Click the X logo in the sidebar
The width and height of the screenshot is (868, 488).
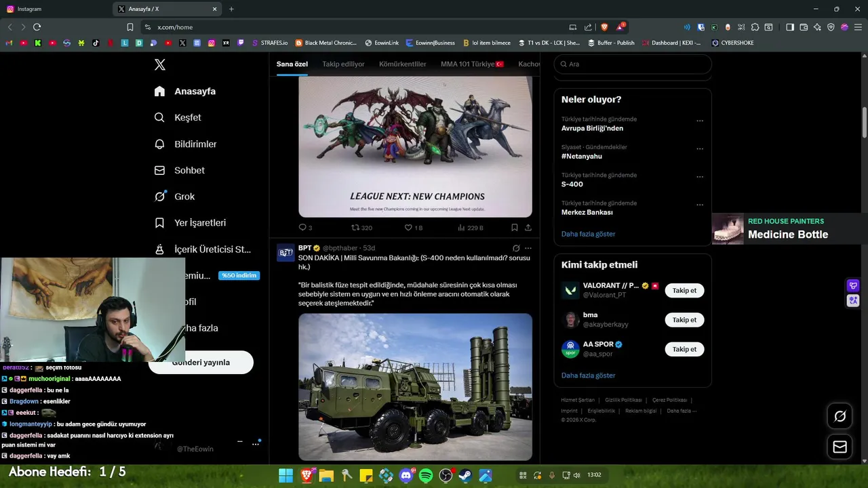click(x=159, y=64)
